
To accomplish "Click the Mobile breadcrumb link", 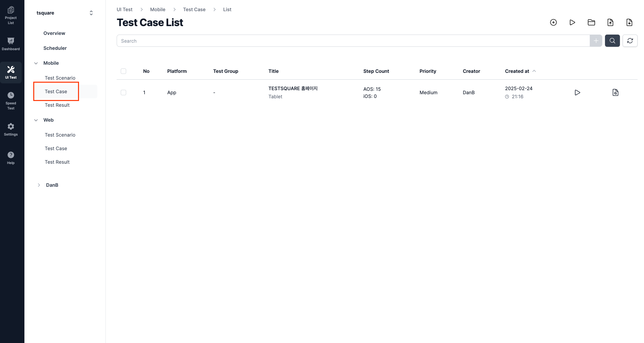I will click(x=158, y=9).
